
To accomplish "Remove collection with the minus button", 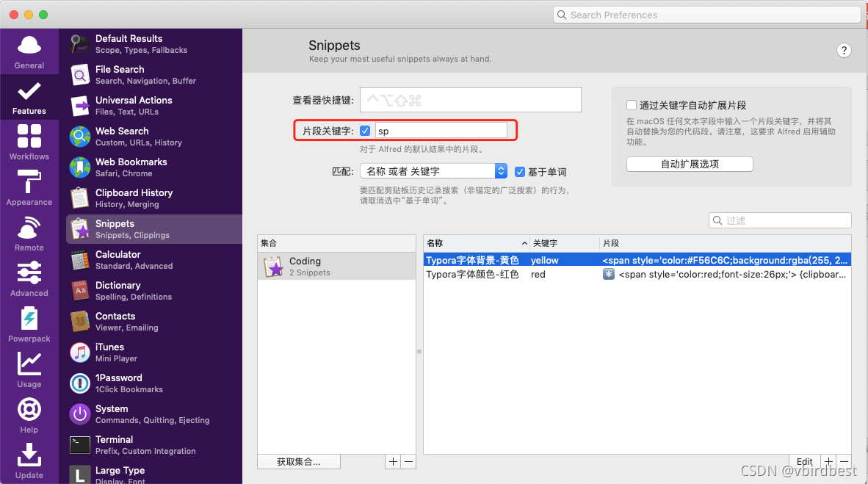I will (x=408, y=461).
